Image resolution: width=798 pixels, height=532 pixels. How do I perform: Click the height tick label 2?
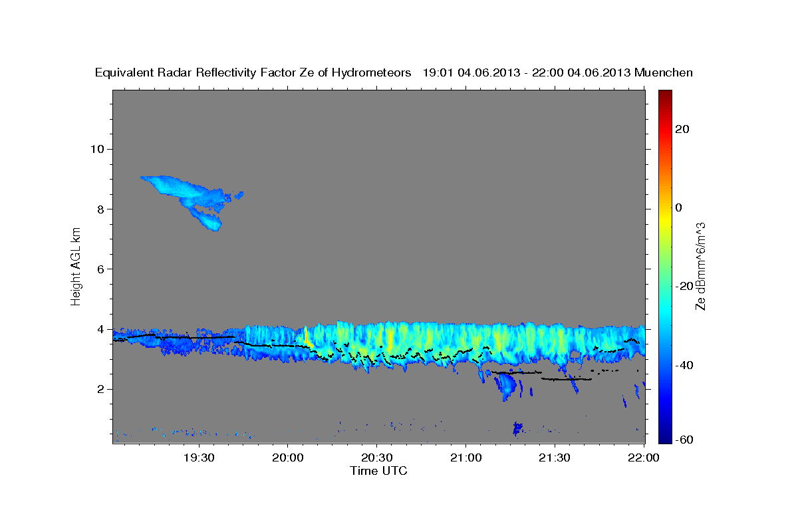(x=102, y=389)
